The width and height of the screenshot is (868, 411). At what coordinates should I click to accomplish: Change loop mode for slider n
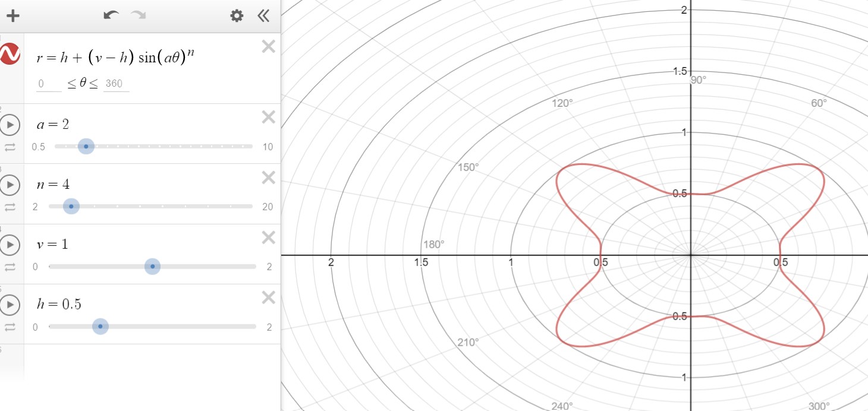click(x=10, y=207)
